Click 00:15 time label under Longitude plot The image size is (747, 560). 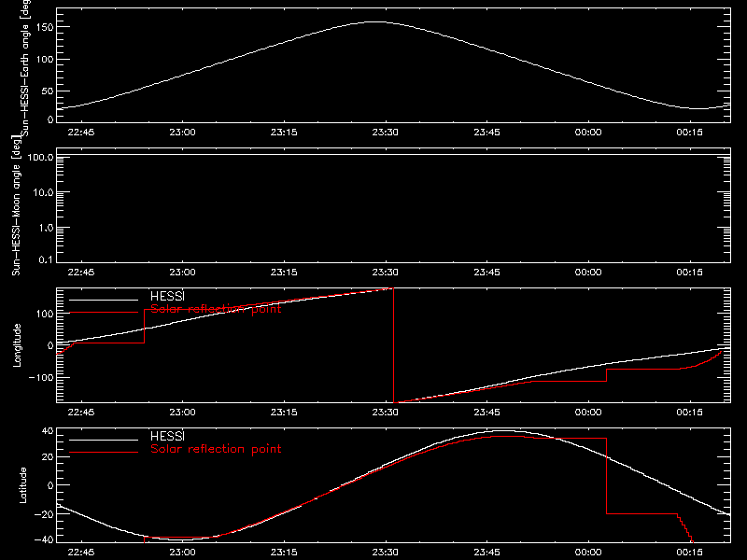[x=690, y=413]
